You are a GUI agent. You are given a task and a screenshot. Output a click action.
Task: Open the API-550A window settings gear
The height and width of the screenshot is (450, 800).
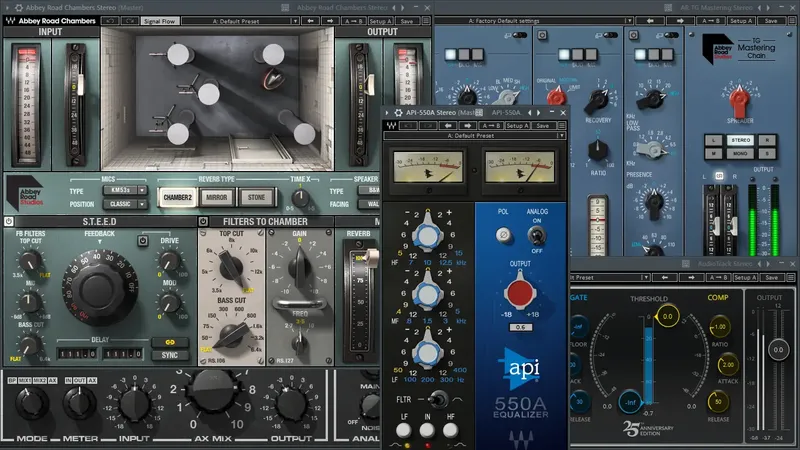coord(398,113)
